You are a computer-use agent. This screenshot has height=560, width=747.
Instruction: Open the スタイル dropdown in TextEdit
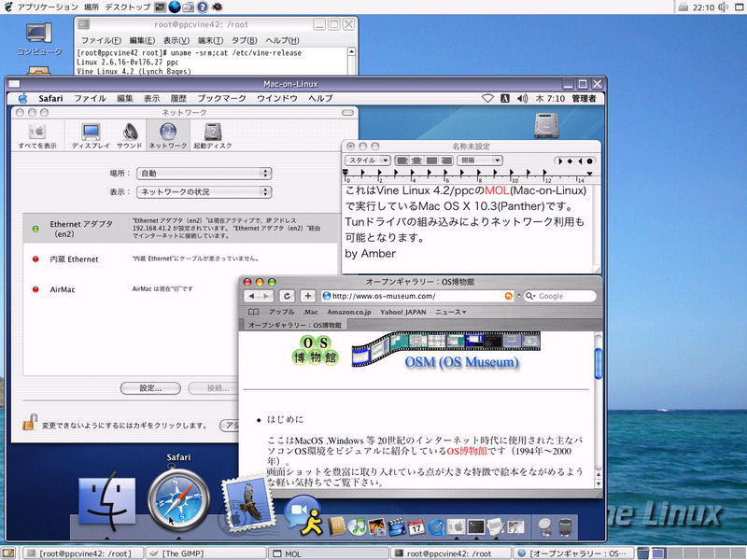[367, 161]
